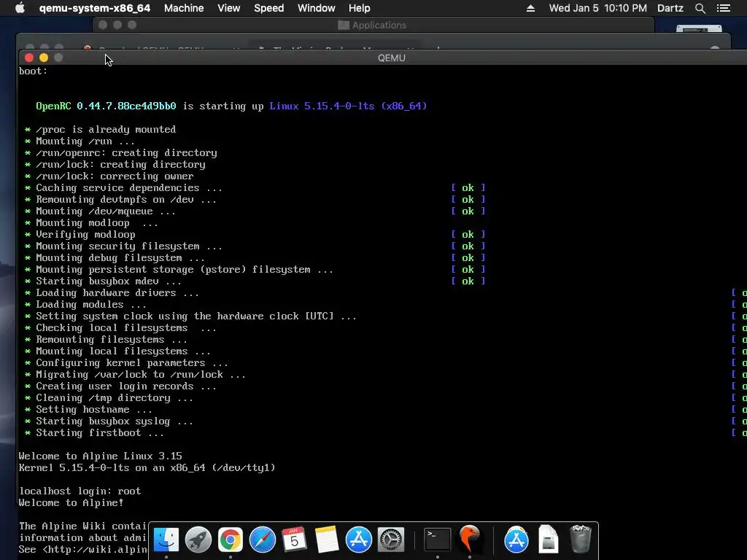
Task: Open Terminal from the Dock
Action: [x=438, y=540]
